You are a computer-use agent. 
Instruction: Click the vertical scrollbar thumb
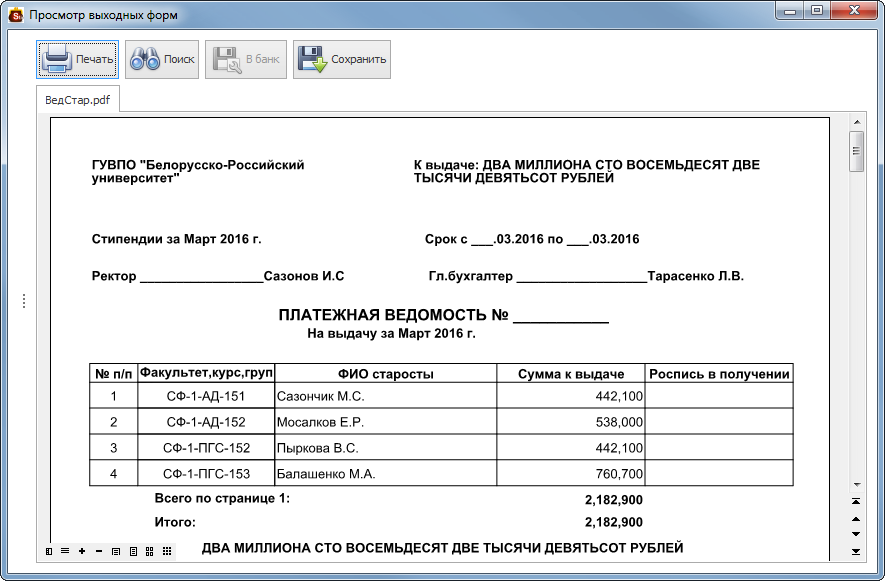point(857,151)
